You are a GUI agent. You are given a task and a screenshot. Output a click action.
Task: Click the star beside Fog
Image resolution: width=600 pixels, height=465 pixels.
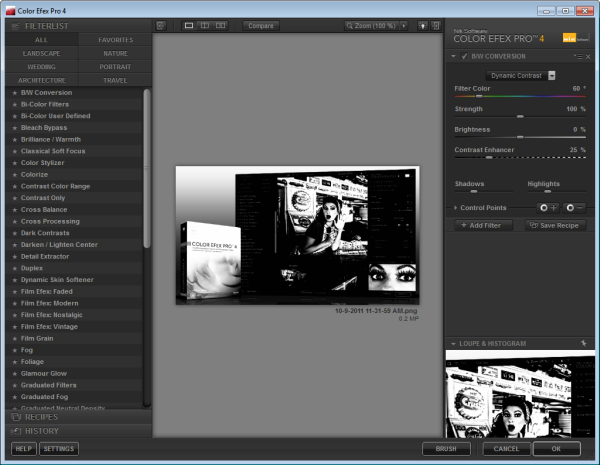click(x=15, y=350)
